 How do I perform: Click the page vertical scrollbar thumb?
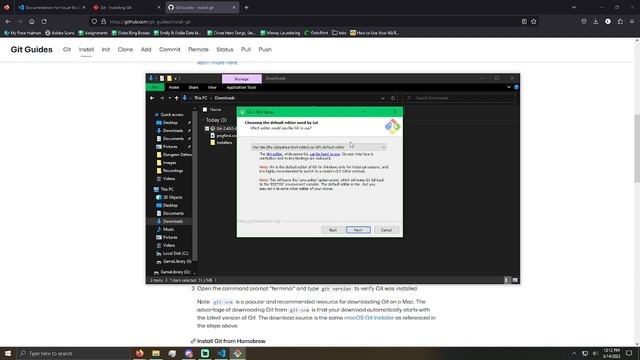[637, 149]
